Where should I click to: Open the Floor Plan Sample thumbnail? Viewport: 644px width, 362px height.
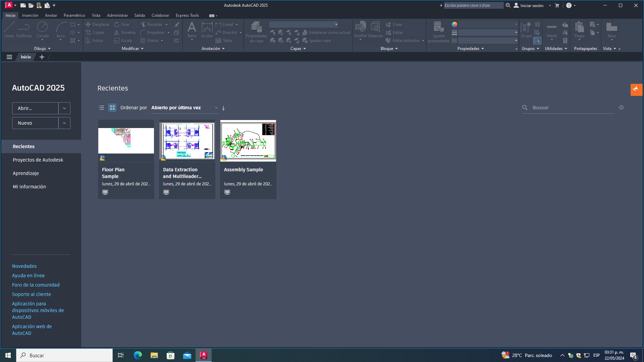(126, 141)
